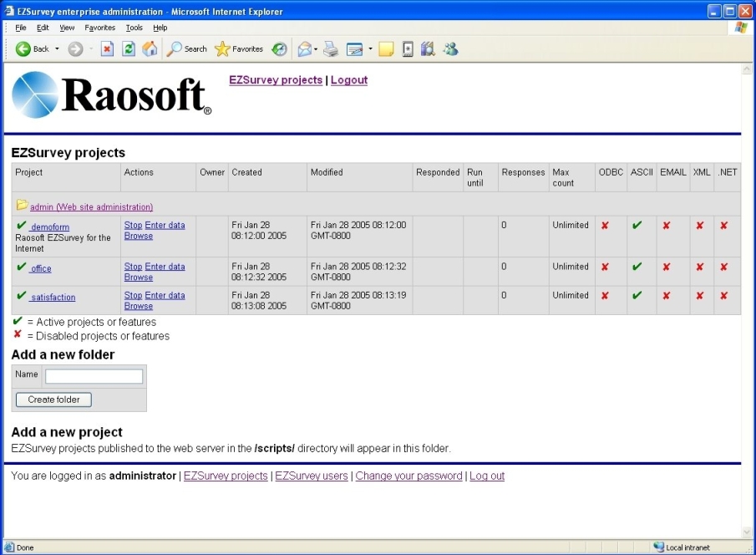Click the History toolbar icon
The width and height of the screenshot is (756, 555).
point(279,49)
